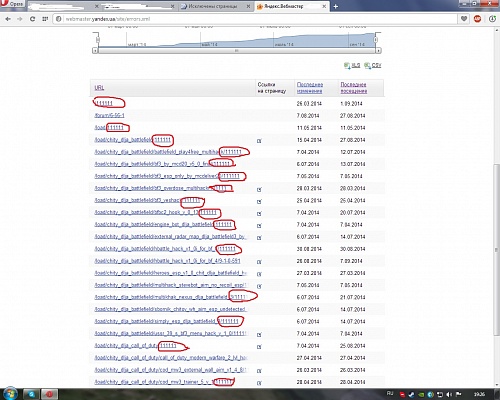Click the chart scrollbar right arrow
Viewport: 500px width, 400px height.
point(379,51)
